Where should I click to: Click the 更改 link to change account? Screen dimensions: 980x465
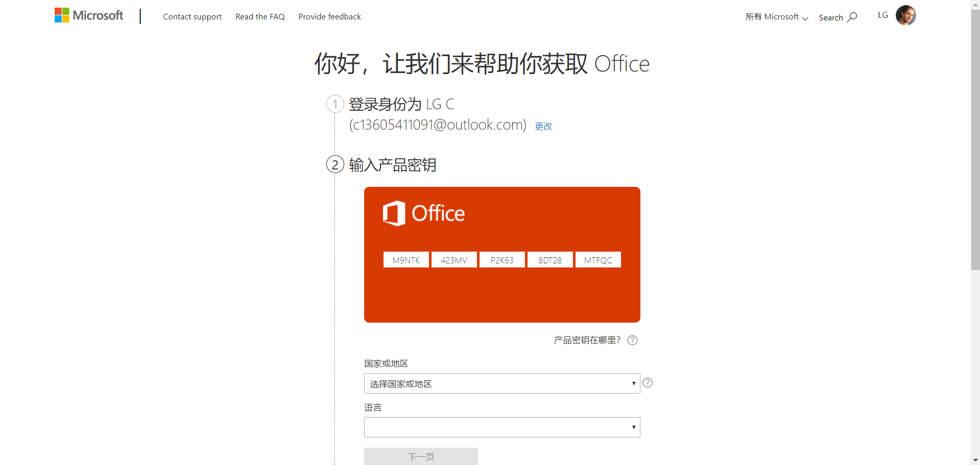click(x=543, y=126)
